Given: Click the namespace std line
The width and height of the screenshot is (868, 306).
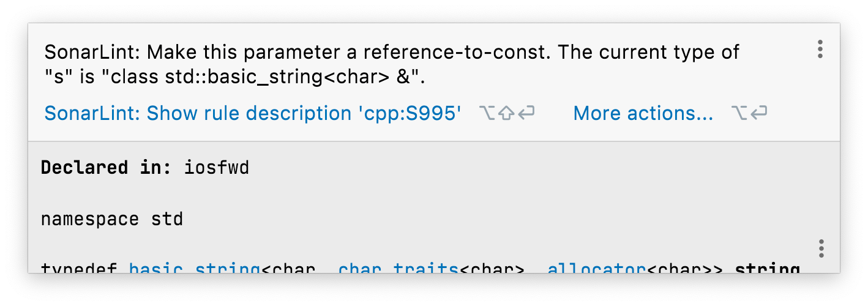Looking at the screenshot, I should tap(111, 218).
